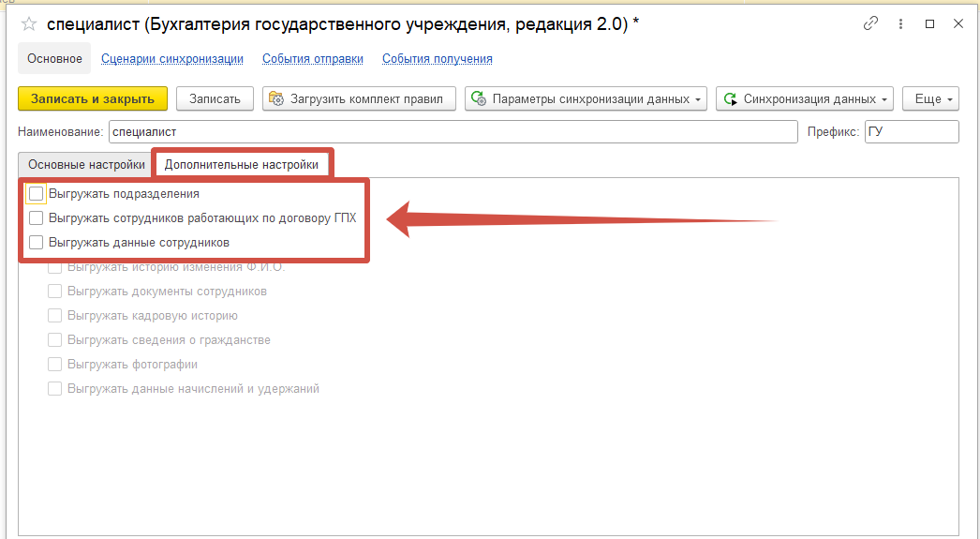The image size is (980, 539).
Task: Focus the Префикс field with ГУ
Action: (912, 132)
